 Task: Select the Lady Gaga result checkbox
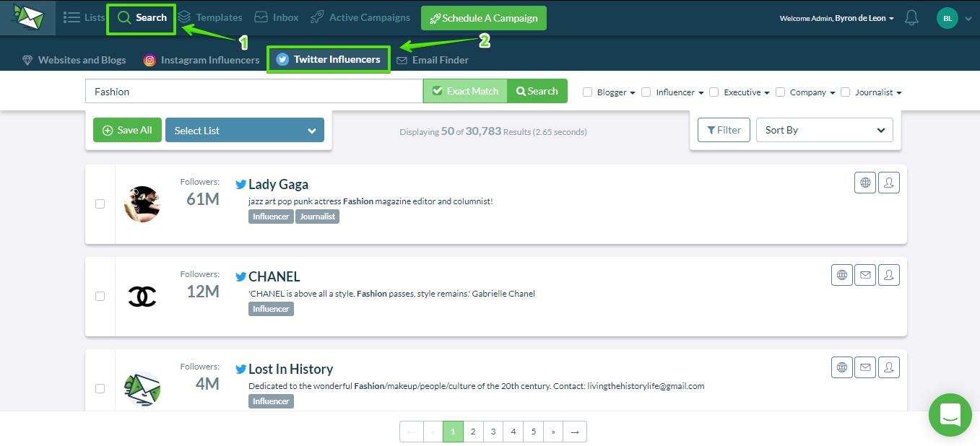100,204
